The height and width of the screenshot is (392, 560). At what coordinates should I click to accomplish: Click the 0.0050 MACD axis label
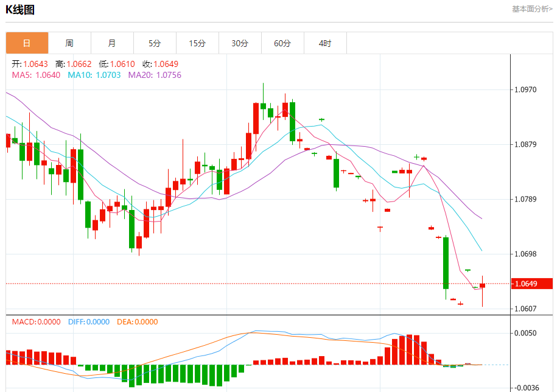pyautogui.click(x=525, y=333)
